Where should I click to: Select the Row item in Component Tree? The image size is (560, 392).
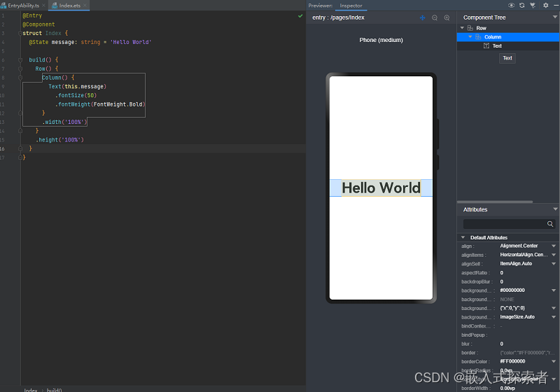[x=481, y=28]
